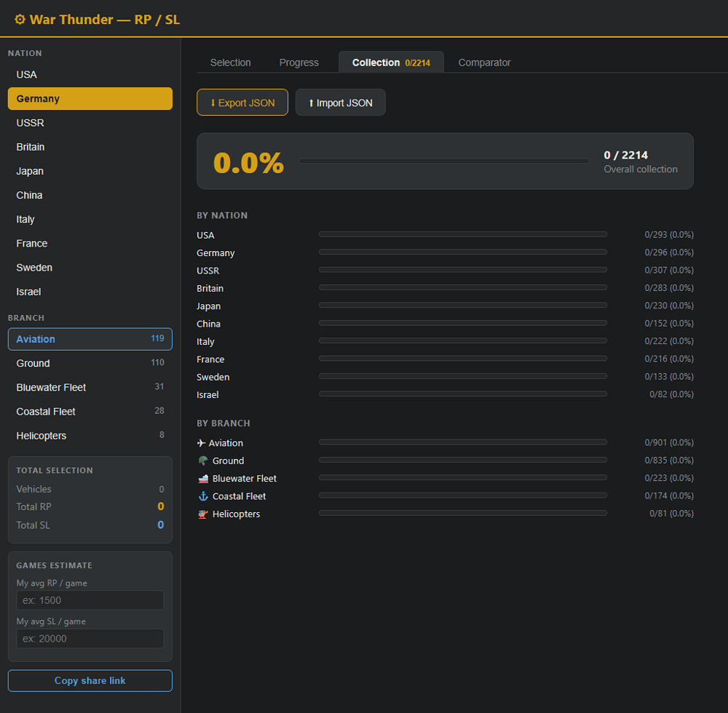Select China in the nation sidebar

(90, 195)
